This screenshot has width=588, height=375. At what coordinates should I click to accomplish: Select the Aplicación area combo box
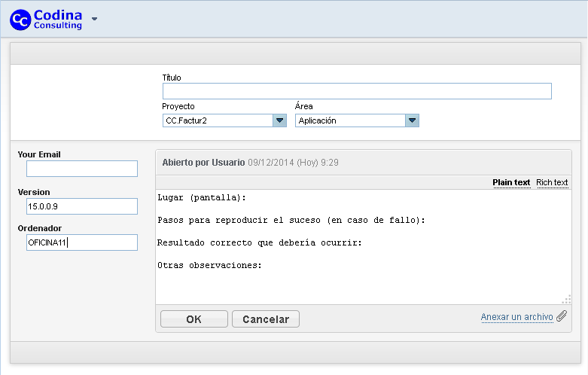point(357,120)
